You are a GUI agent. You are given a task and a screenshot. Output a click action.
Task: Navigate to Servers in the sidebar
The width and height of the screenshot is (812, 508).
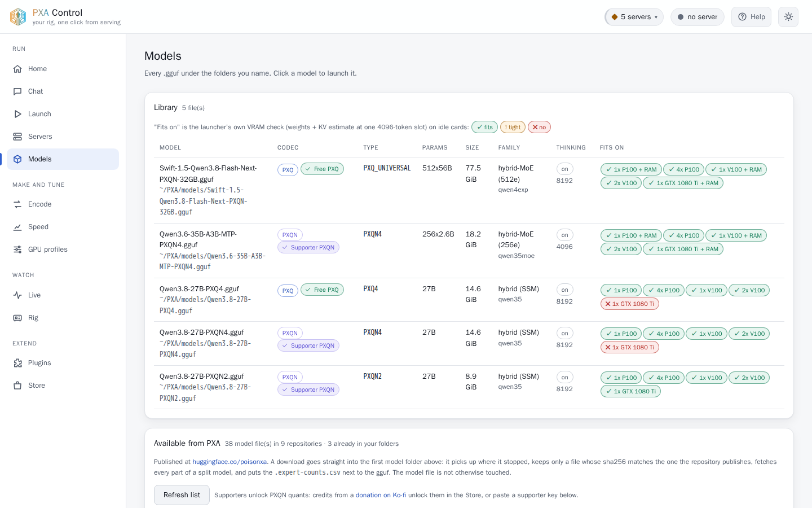pos(63,137)
